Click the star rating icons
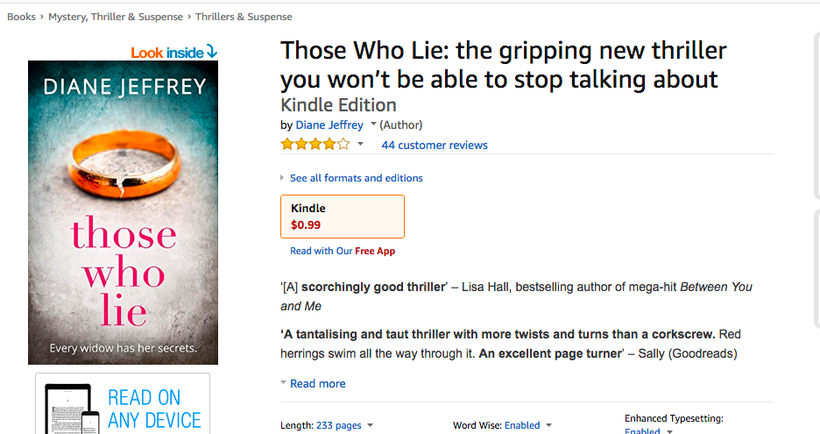Image resolution: width=820 pixels, height=434 pixels. (x=315, y=144)
